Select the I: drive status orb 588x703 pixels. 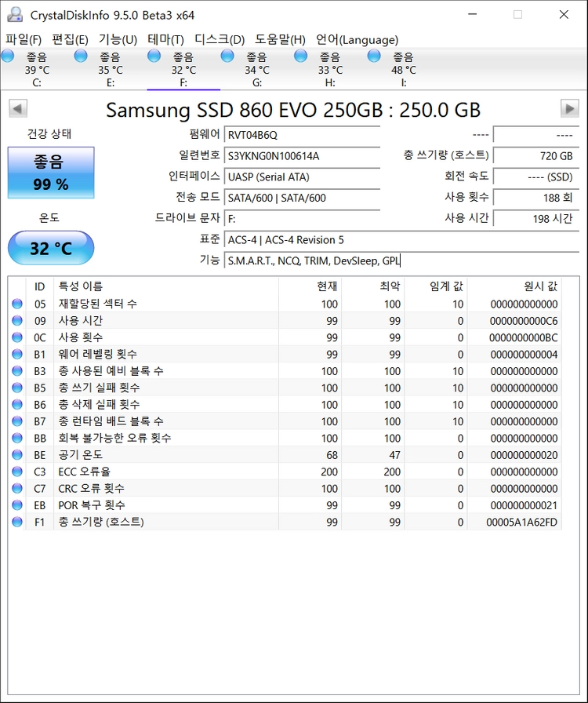click(x=374, y=56)
